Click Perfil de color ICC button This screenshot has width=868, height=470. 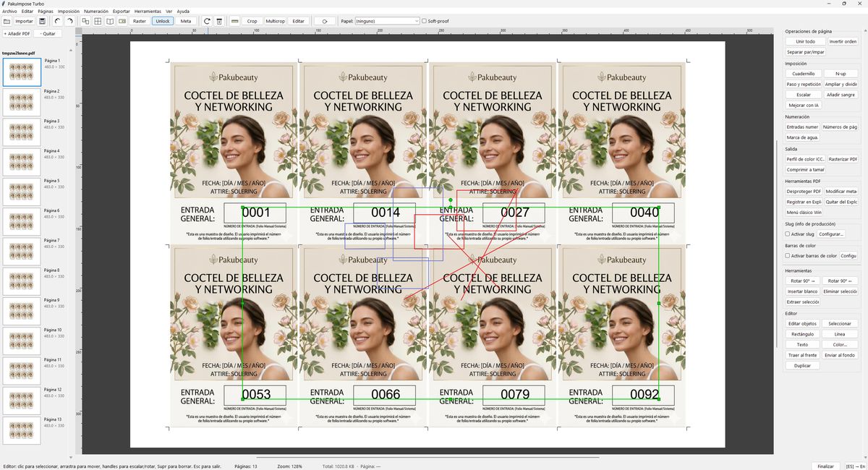pyautogui.click(x=805, y=159)
